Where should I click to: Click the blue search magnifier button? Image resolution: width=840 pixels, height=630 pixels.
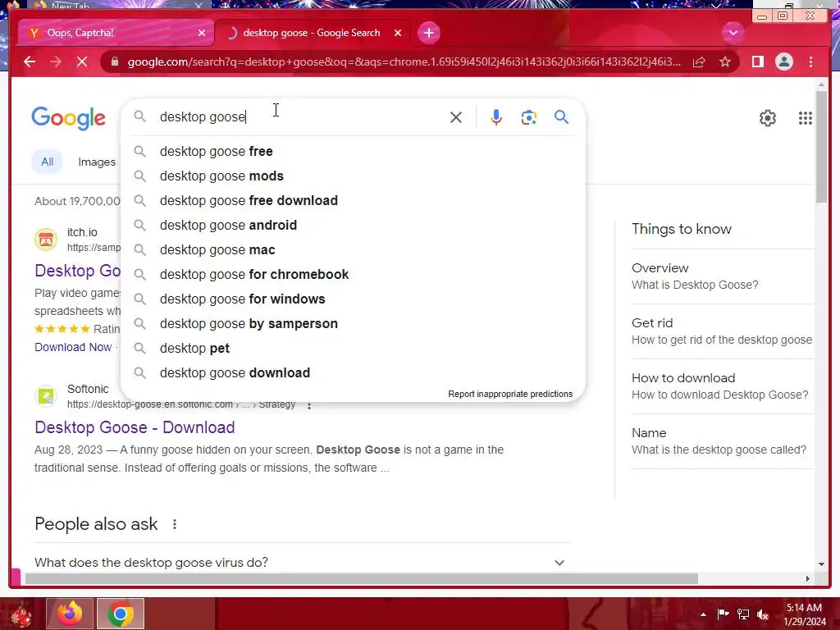coord(561,116)
